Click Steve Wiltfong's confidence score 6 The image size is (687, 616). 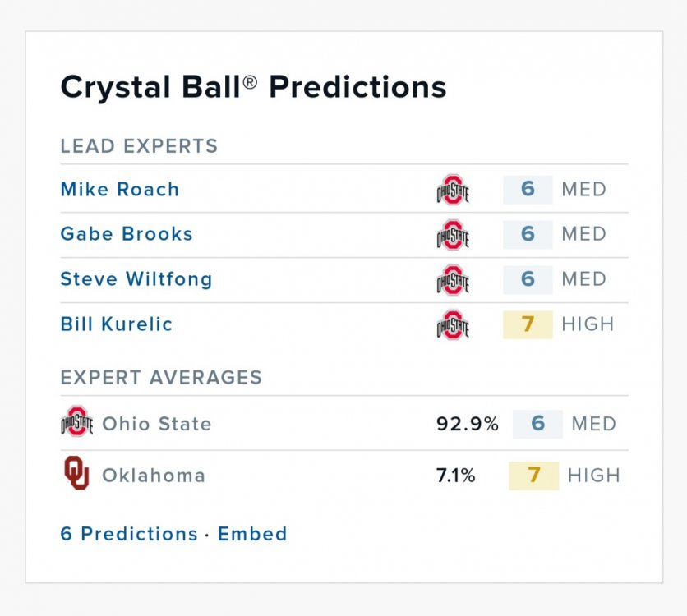point(528,279)
